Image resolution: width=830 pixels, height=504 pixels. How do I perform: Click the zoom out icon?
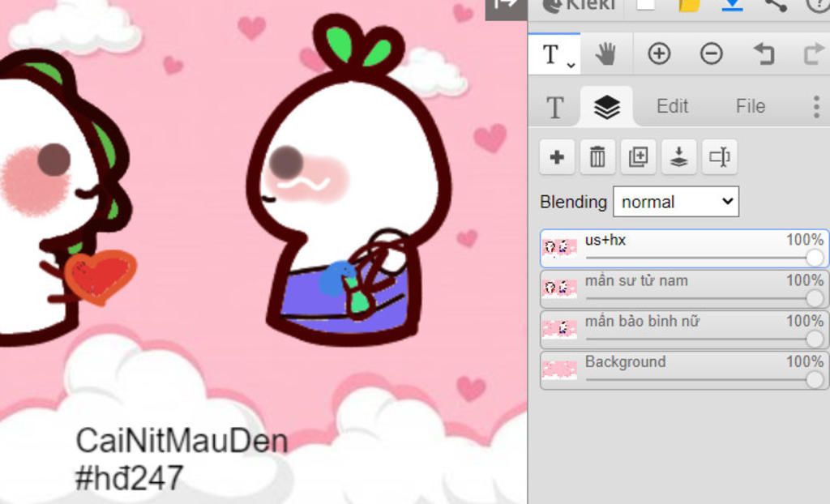712,54
